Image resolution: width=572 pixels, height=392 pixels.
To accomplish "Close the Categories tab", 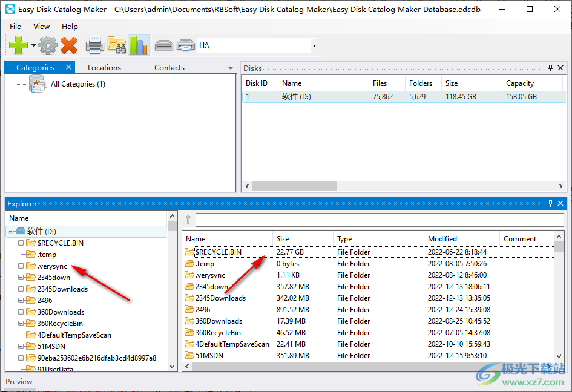I will click(68, 67).
